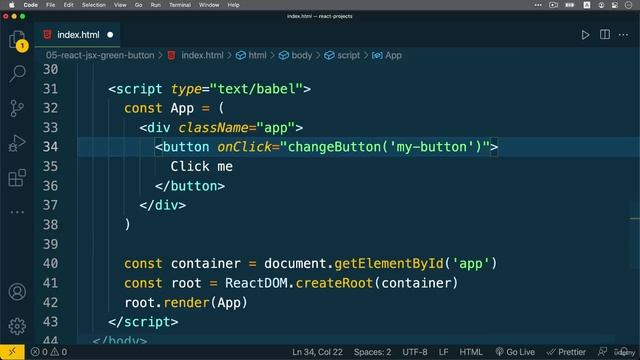Go to line via Ln 34, Col 22
This screenshot has height=360, width=640.
[x=317, y=352]
